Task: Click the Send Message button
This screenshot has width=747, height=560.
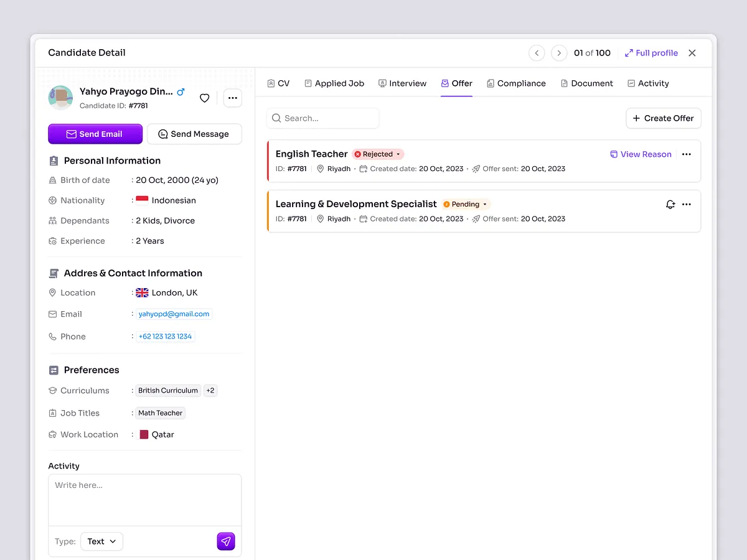Action: tap(194, 134)
